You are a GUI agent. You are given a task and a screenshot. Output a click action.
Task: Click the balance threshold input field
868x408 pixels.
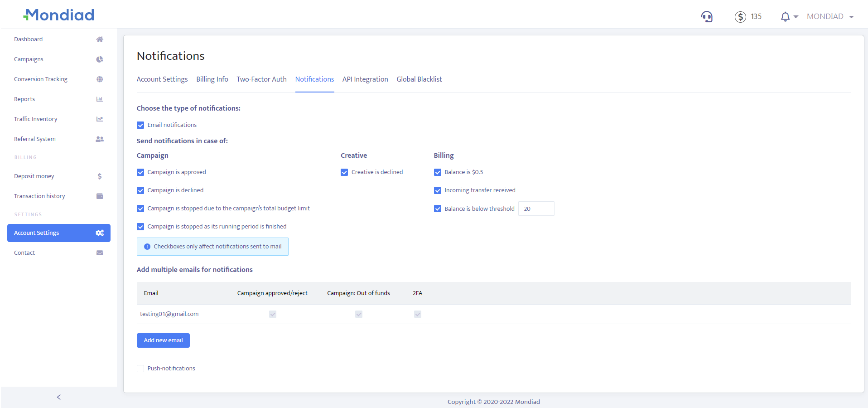tap(536, 209)
